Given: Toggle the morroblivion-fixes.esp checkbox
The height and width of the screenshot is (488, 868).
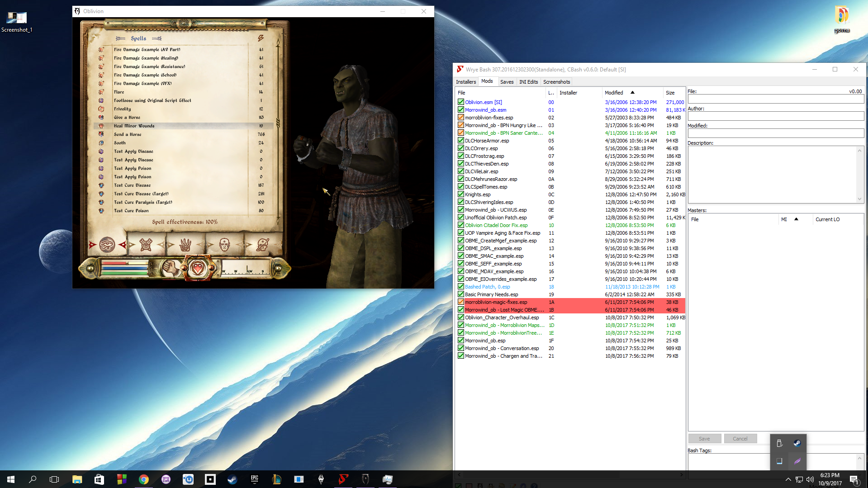Looking at the screenshot, I should (461, 118).
